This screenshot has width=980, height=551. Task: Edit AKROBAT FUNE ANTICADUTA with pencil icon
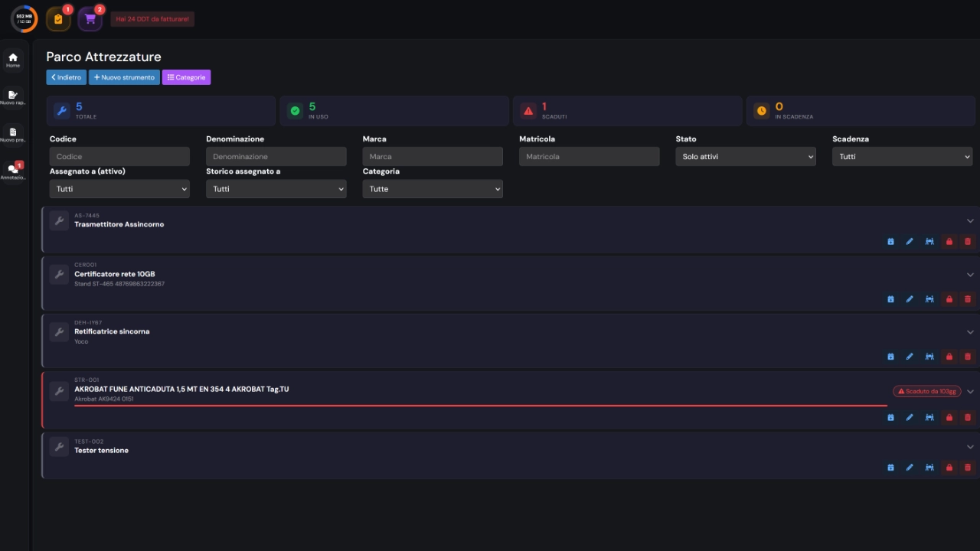click(x=910, y=418)
